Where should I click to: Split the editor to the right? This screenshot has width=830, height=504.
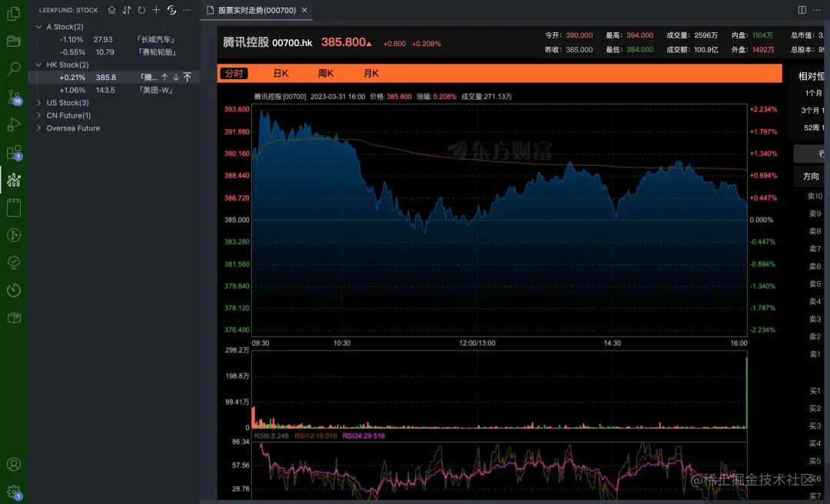pyautogui.click(x=802, y=10)
